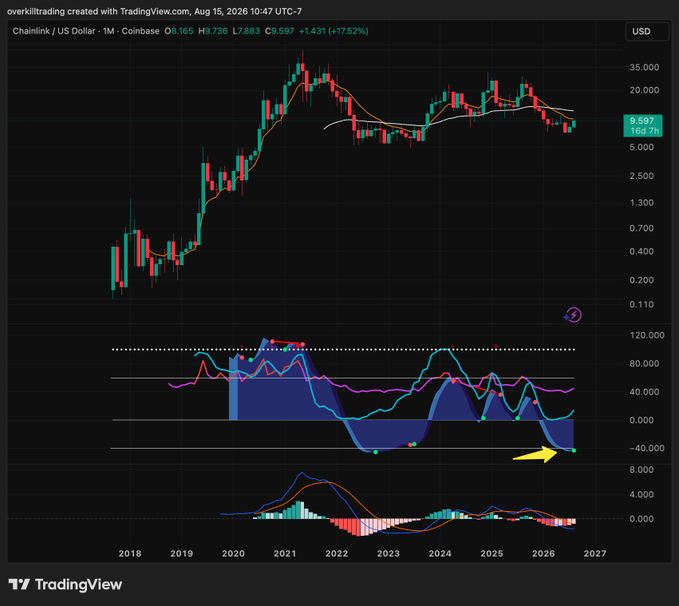The width and height of the screenshot is (679, 606).
Task: Click the 35.000 price scale label
Action: (x=644, y=67)
